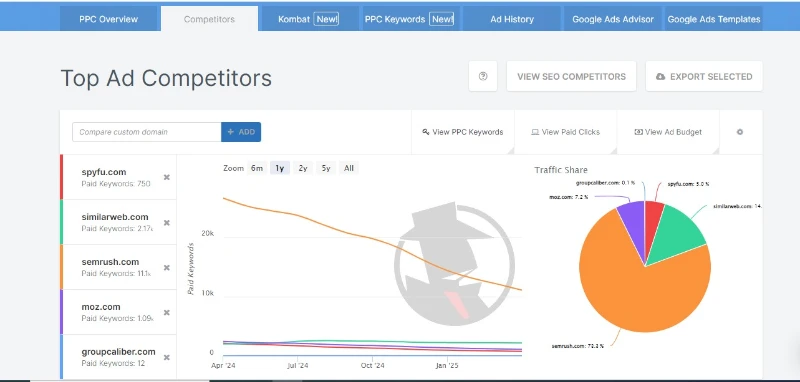This screenshot has width=800, height=382.
Task: Select View Ad Budget option
Action: (x=668, y=132)
